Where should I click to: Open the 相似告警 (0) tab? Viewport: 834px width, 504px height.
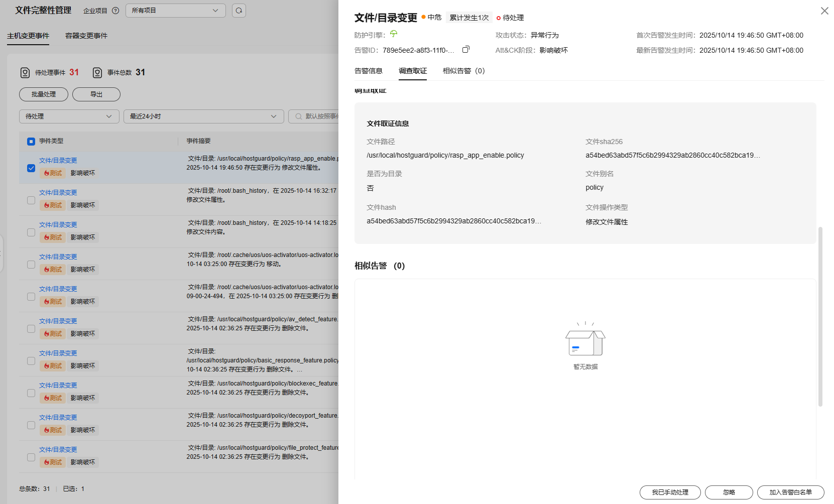pyautogui.click(x=464, y=71)
